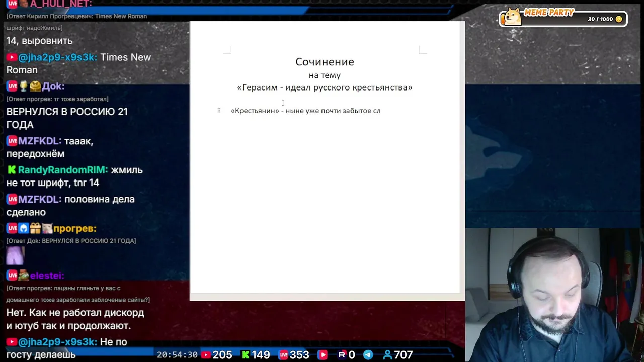Viewport: 644px width, 362px height.
Task: Click the 353 LIVE viewer count
Action: (299, 355)
